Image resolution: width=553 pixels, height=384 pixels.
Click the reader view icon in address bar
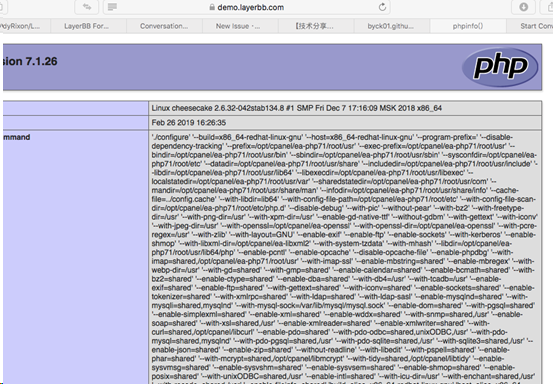click(112, 7)
